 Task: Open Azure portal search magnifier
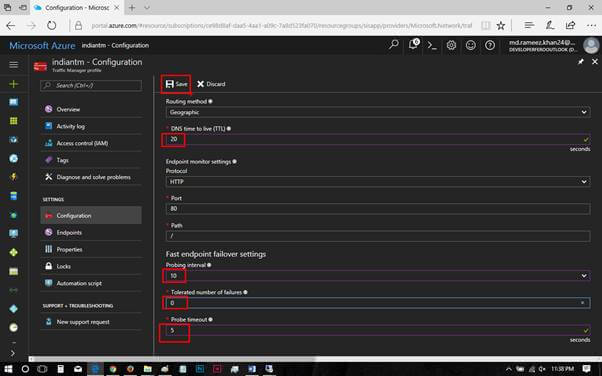click(x=394, y=45)
